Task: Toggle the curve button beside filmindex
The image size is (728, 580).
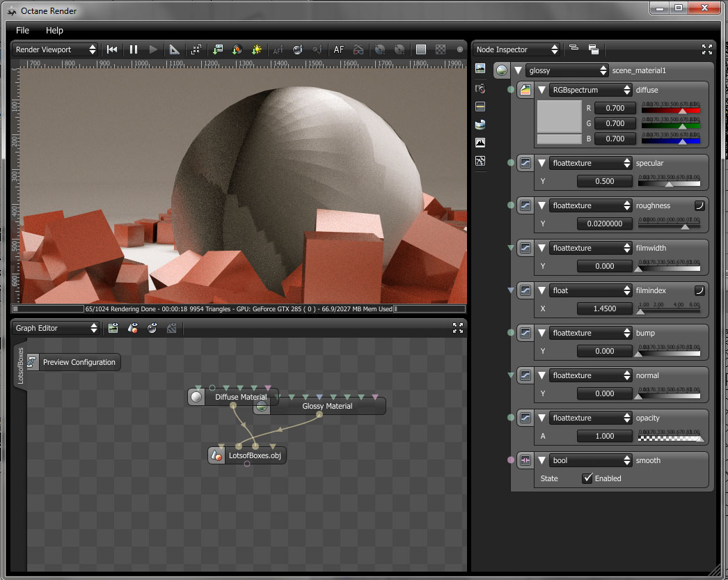Action: click(699, 290)
